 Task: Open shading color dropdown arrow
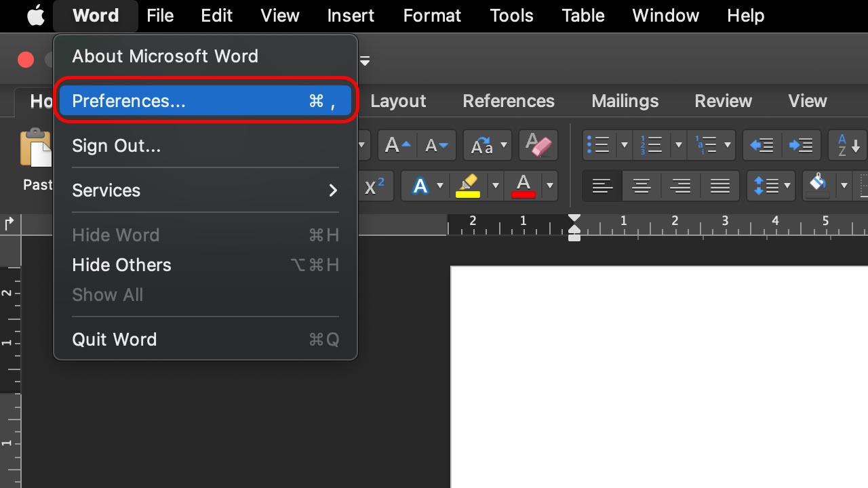tap(844, 186)
